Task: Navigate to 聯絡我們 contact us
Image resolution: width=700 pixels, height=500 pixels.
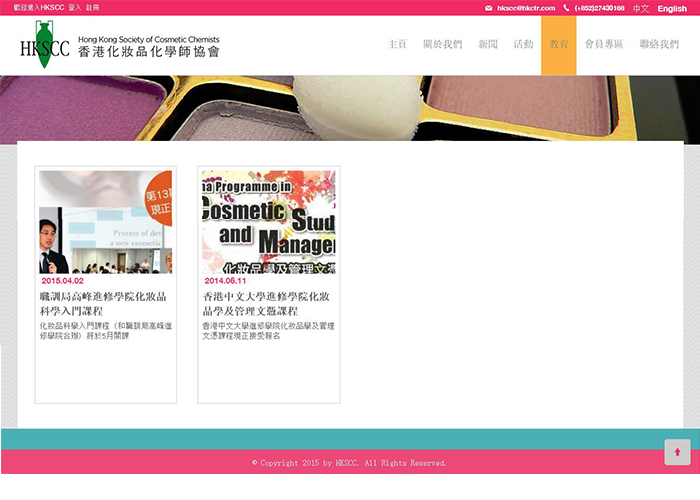Action: [x=658, y=45]
